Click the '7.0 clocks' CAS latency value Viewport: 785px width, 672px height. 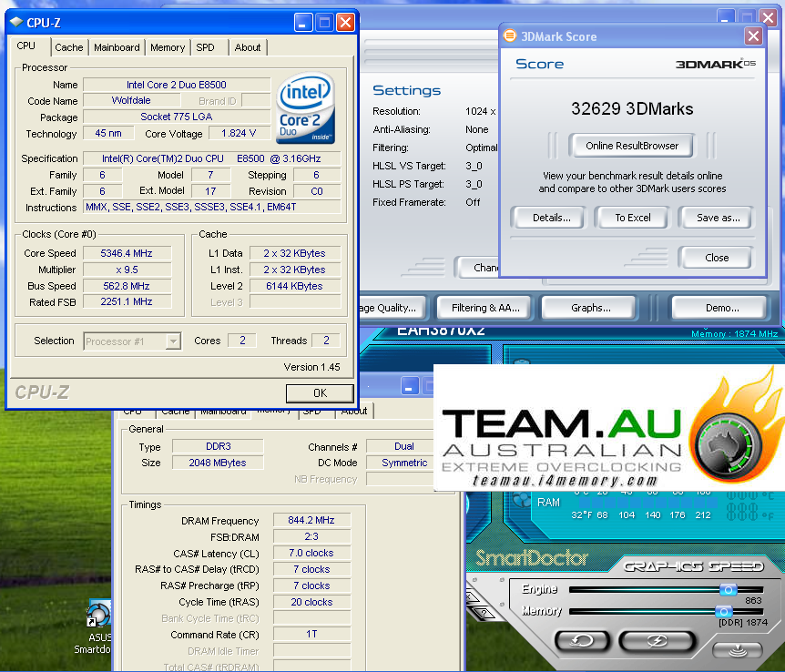311,553
